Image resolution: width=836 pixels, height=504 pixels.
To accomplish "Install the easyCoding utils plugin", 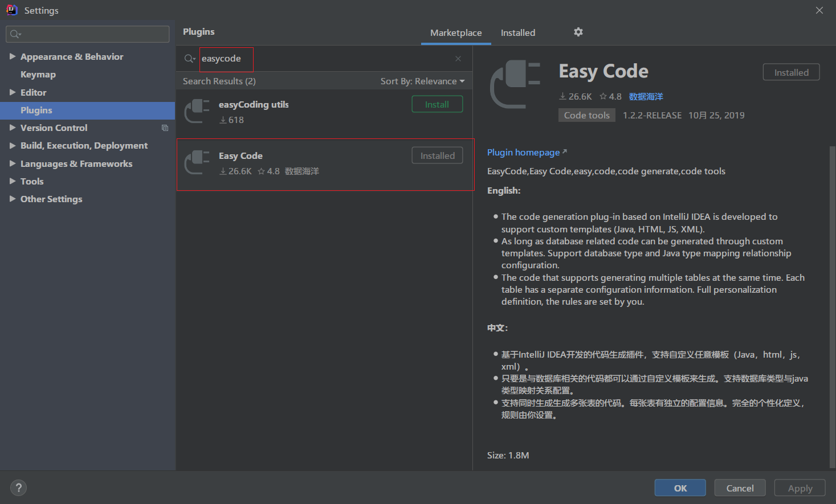I will (437, 104).
